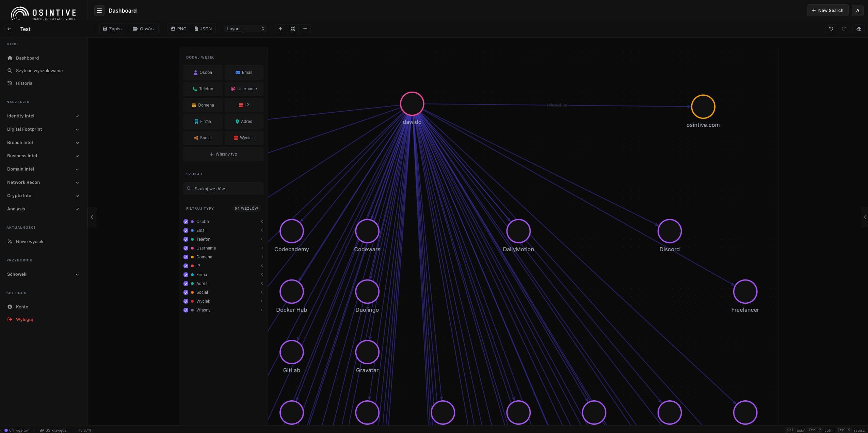868x433 pixels.
Task: Select the GitLab node
Action: pos(292,352)
